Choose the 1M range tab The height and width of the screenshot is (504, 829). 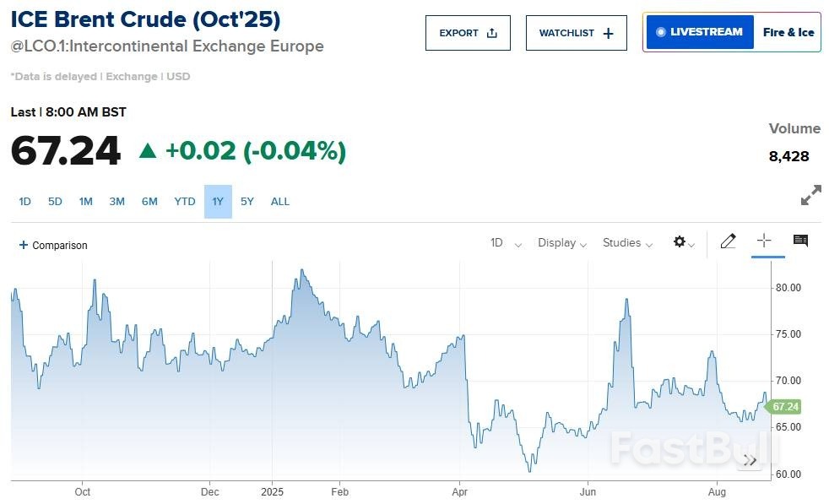coord(85,202)
